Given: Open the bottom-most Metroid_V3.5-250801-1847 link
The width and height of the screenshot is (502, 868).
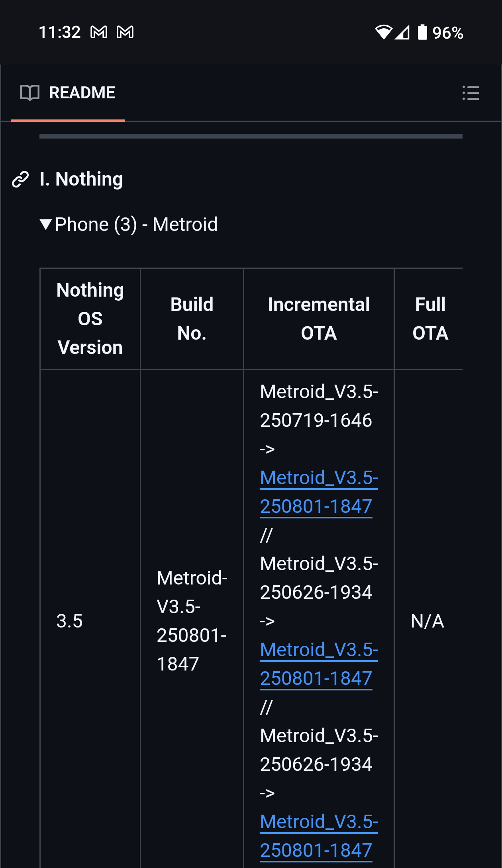Looking at the screenshot, I should coord(318,836).
